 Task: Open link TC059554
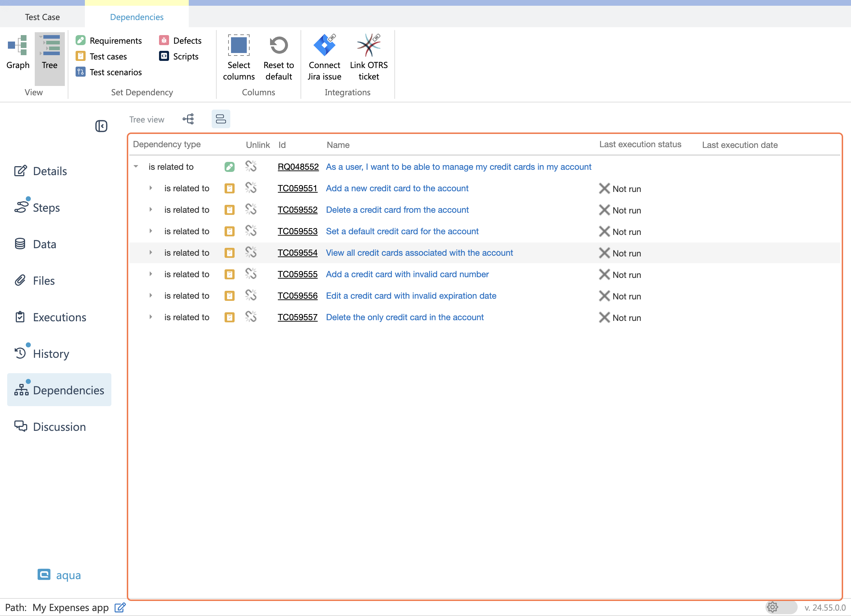(x=297, y=253)
